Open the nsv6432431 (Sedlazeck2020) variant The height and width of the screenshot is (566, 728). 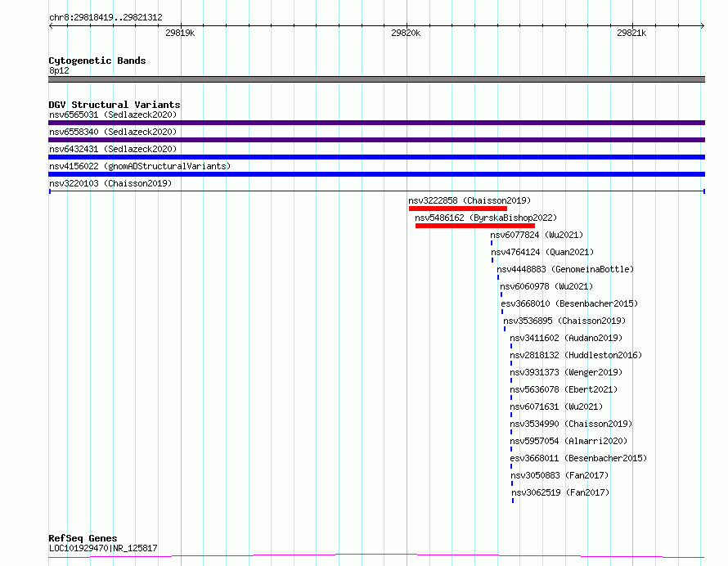(113, 149)
